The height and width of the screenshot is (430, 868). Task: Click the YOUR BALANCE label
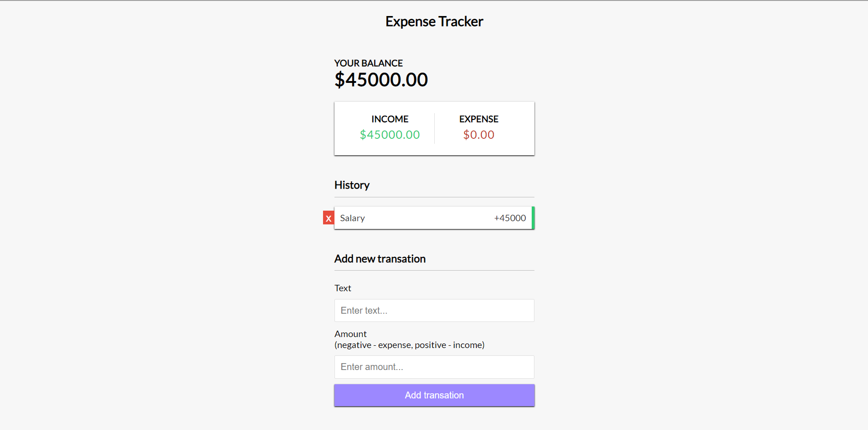click(368, 63)
